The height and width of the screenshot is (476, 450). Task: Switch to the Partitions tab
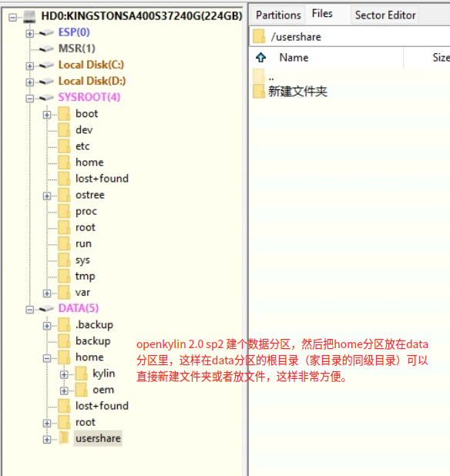278,15
